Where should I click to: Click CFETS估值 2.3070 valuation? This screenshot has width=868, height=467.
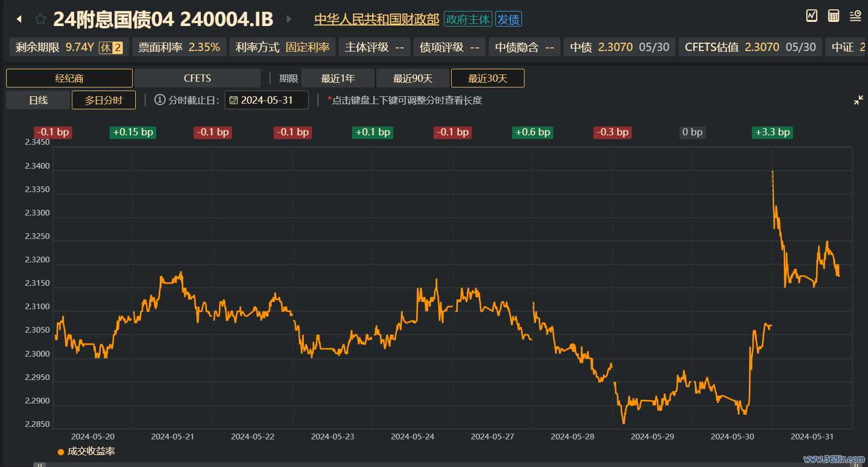(x=750, y=47)
